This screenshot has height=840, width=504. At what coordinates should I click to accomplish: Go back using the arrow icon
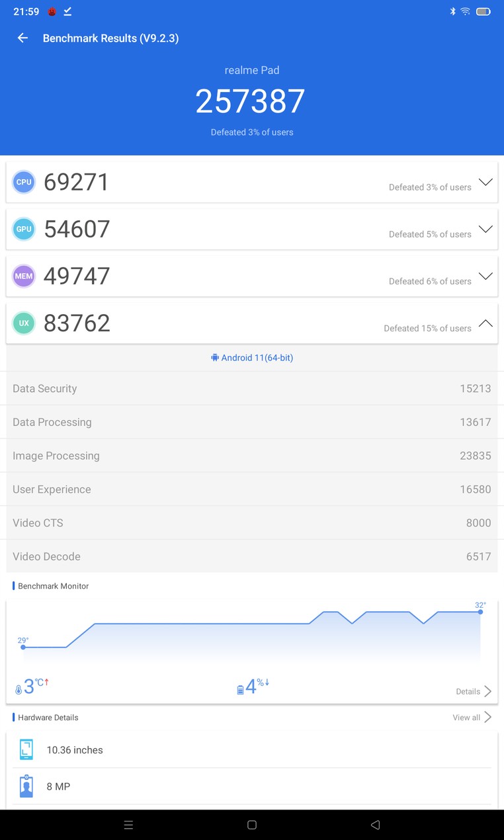click(22, 38)
